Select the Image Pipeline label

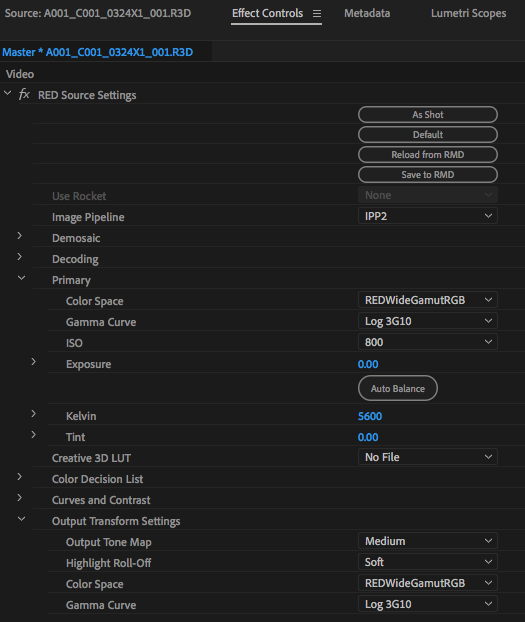pos(88,217)
